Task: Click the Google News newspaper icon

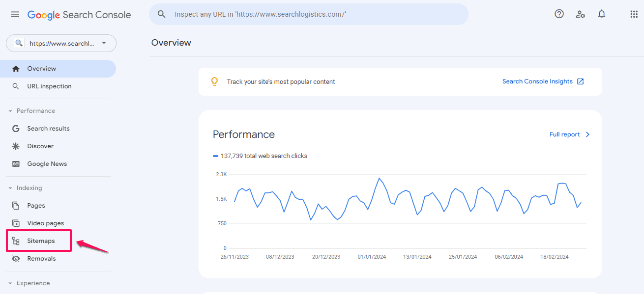Action: point(16,164)
